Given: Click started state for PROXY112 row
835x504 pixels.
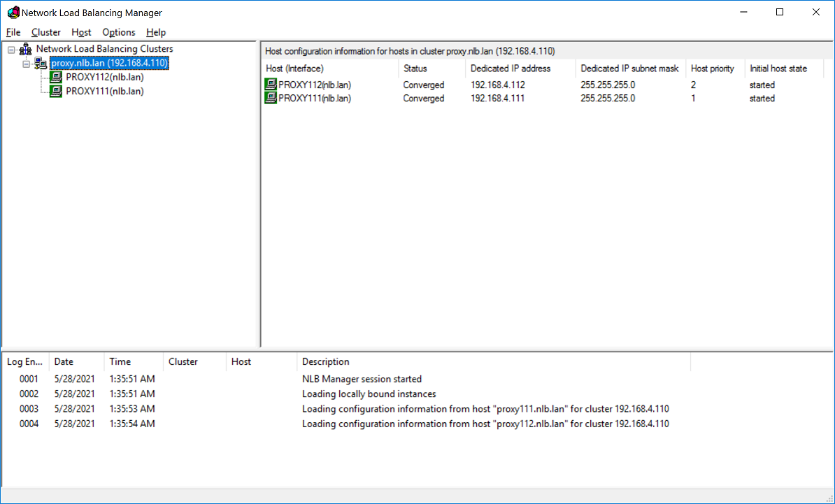Looking at the screenshot, I should click(762, 85).
